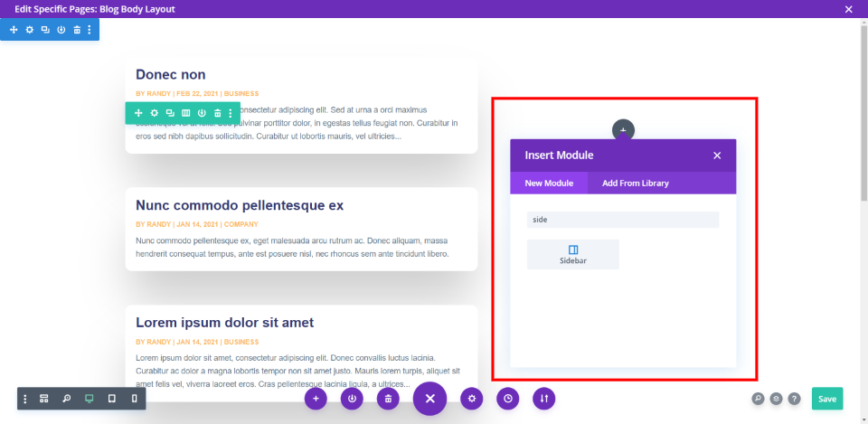
Task: Delete row with green toolbar trash icon
Action: [218, 113]
